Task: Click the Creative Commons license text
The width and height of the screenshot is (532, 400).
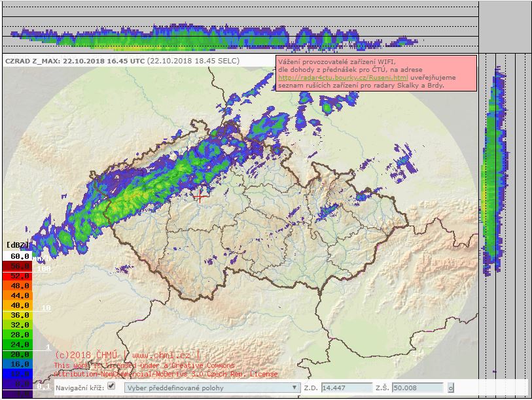Action: click(166, 369)
